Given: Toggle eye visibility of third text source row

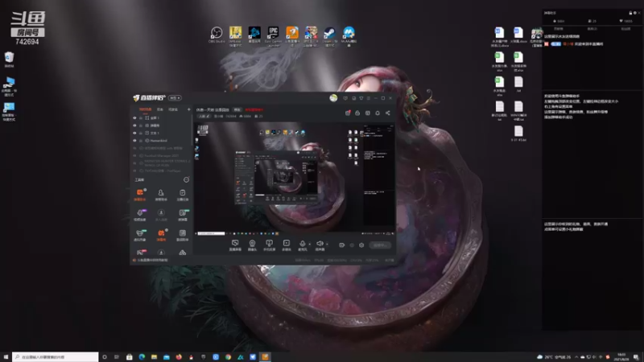Looking at the screenshot, I should 134,133.
